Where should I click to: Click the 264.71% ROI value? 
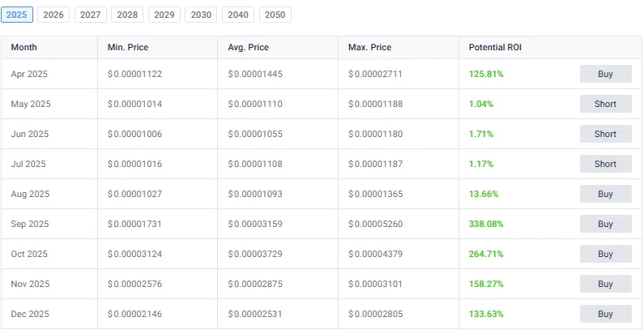pos(486,254)
